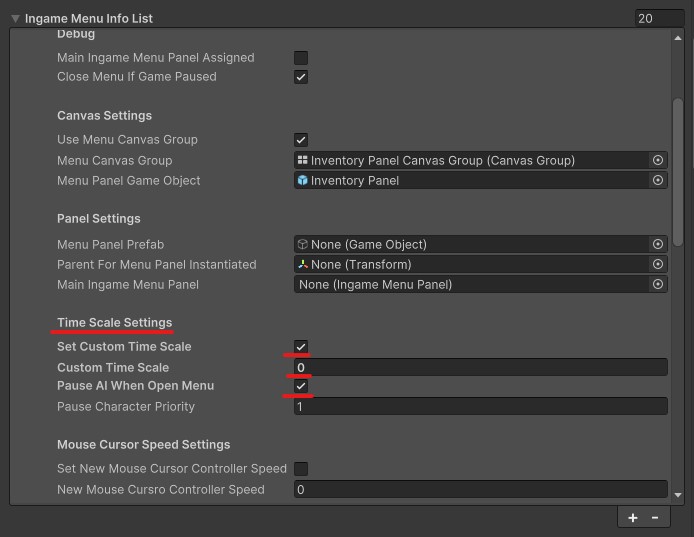Open object picker for Menu Canvas Group
694x537 pixels.
pyautogui.click(x=658, y=160)
